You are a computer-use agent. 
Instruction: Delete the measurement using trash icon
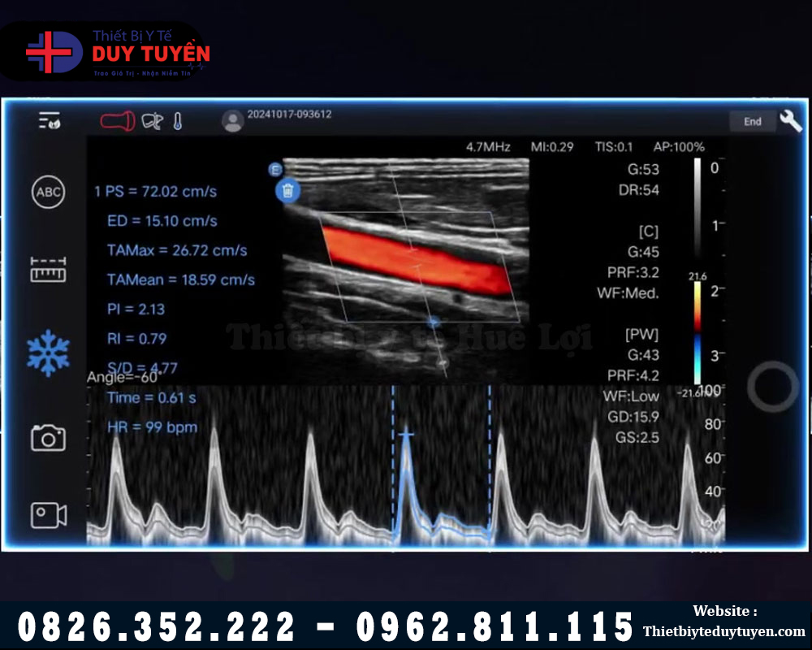pos(288,191)
